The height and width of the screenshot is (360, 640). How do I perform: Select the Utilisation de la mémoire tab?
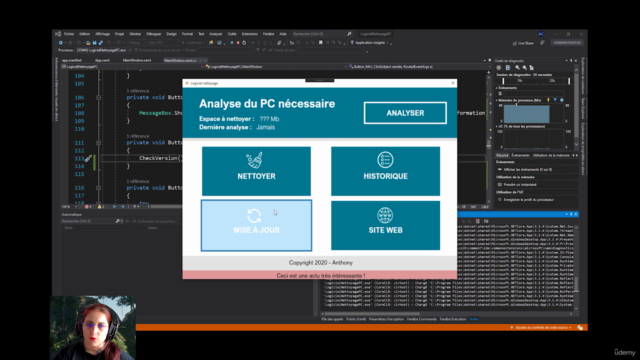coord(551,156)
